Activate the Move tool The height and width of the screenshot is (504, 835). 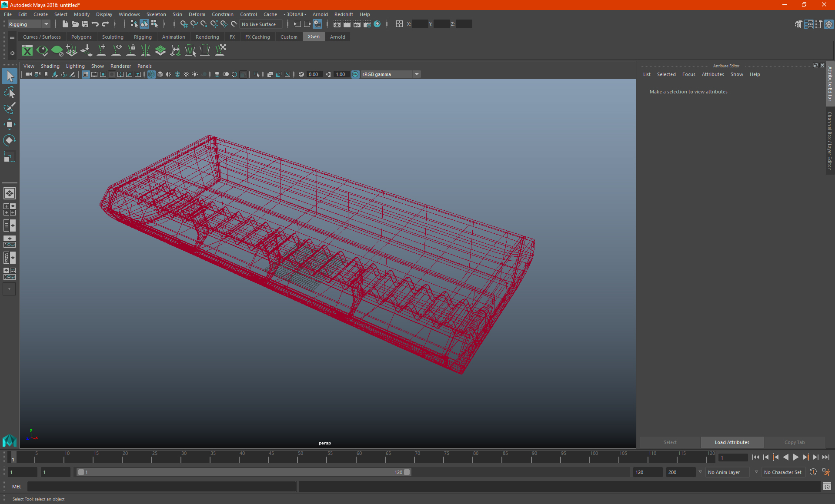point(10,124)
